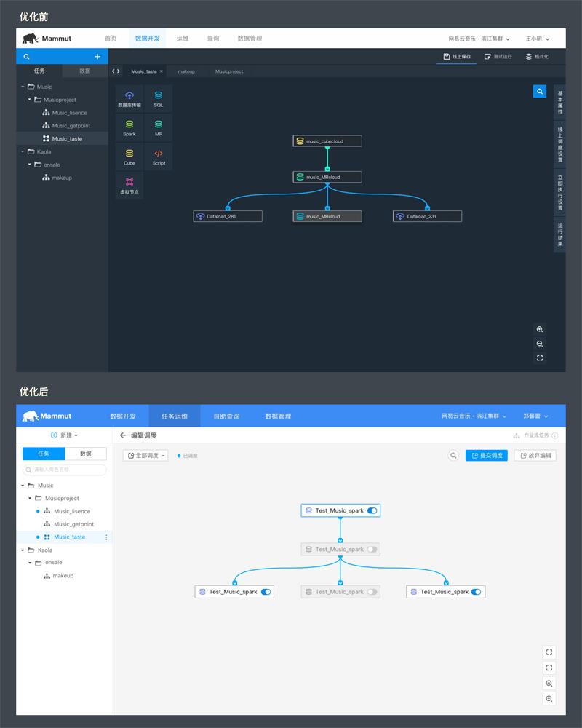582x728 pixels.
Task: Open the 运维 menu in the dark version header
Action: [183, 39]
